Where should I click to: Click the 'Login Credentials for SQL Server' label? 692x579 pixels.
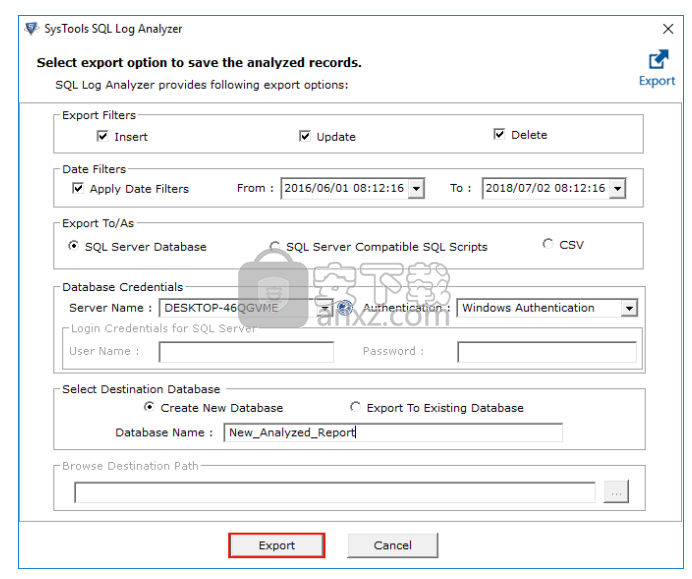(164, 328)
